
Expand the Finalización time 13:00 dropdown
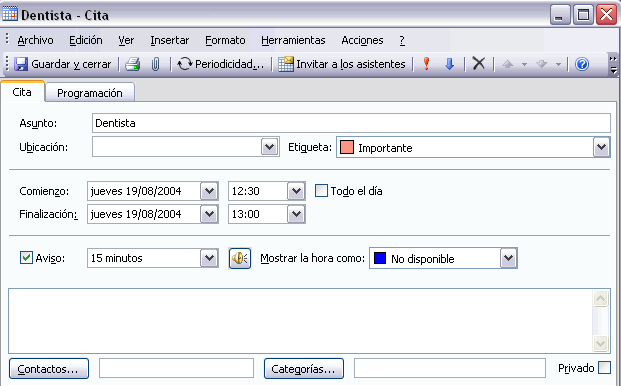coord(296,214)
